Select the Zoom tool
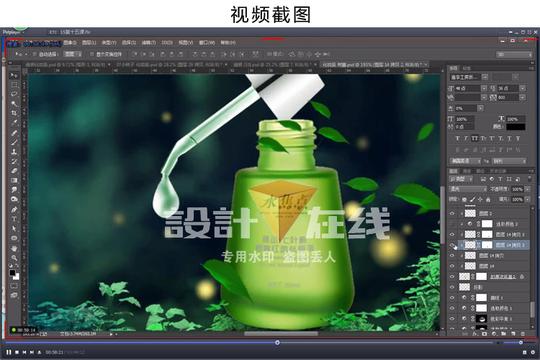540x360 pixels. click(14, 258)
